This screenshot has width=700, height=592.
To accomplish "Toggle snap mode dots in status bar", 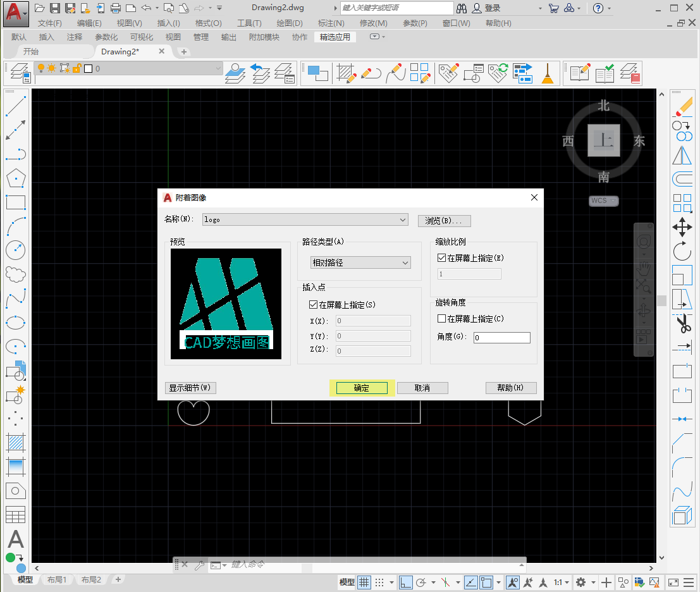I will coord(379,582).
